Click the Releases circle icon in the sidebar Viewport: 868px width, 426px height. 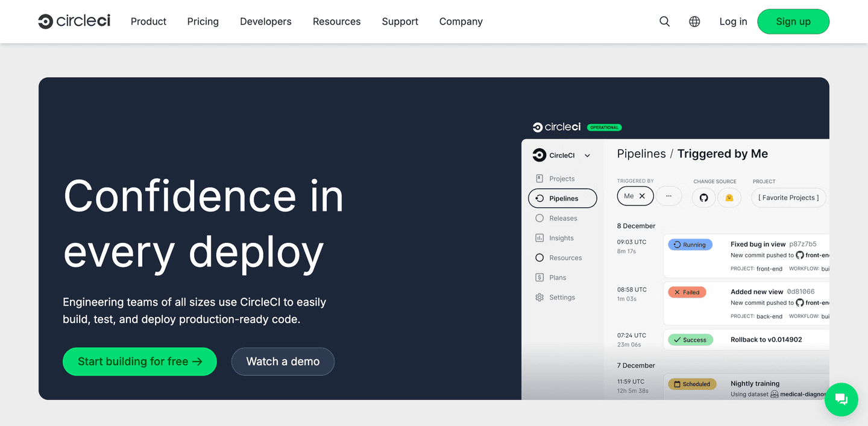click(x=539, y=218)
